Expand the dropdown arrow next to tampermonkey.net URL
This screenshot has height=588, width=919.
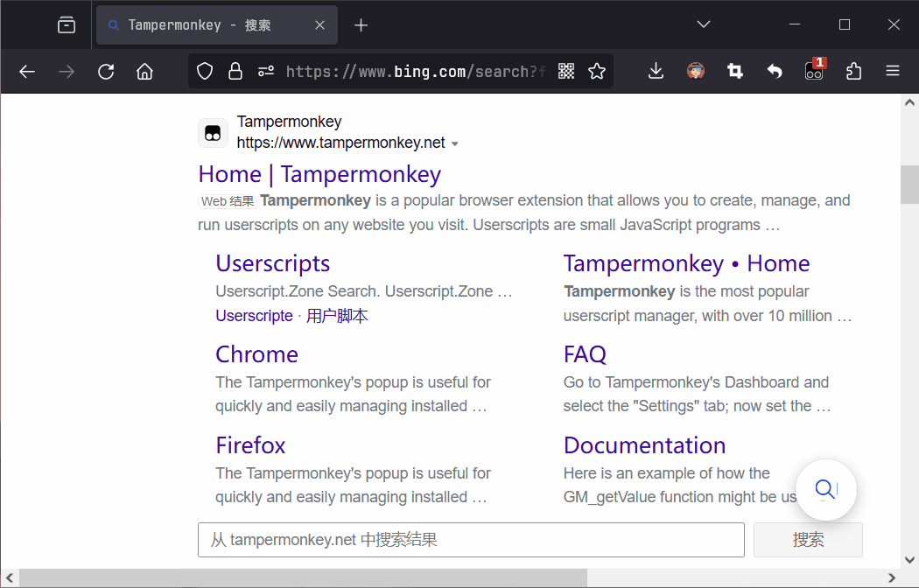[x=455, y=143]
